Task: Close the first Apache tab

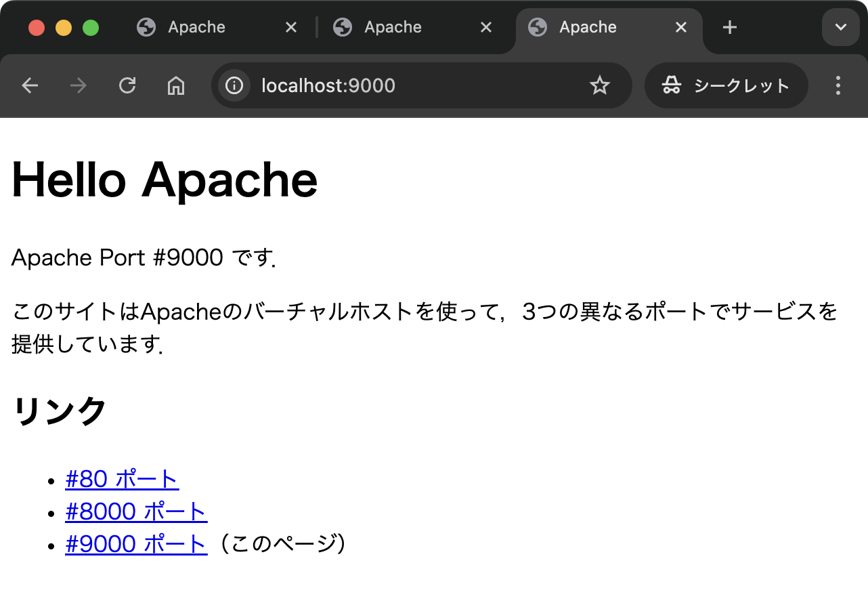Action: (290, 27)
